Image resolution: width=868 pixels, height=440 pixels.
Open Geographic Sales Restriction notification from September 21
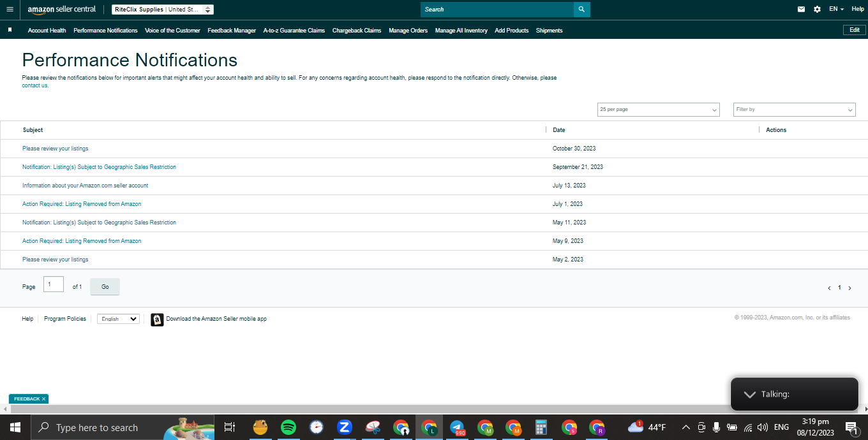click(x=99, y=167)
